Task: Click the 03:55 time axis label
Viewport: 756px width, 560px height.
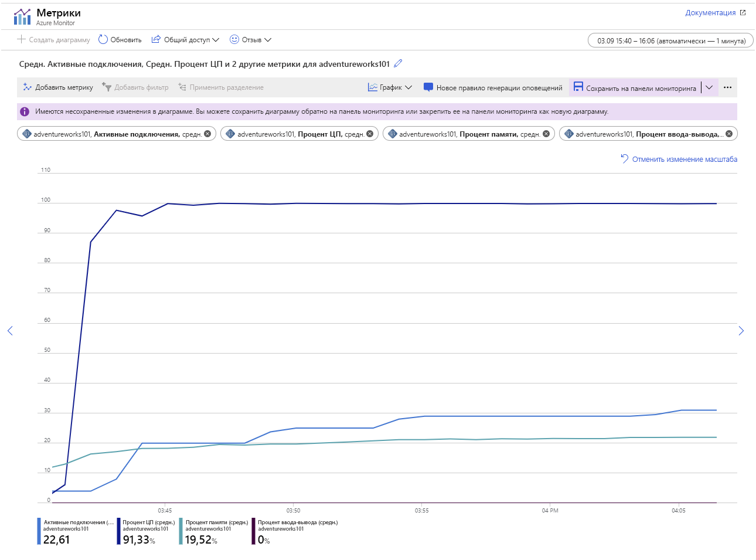Action: click(421, 510)
